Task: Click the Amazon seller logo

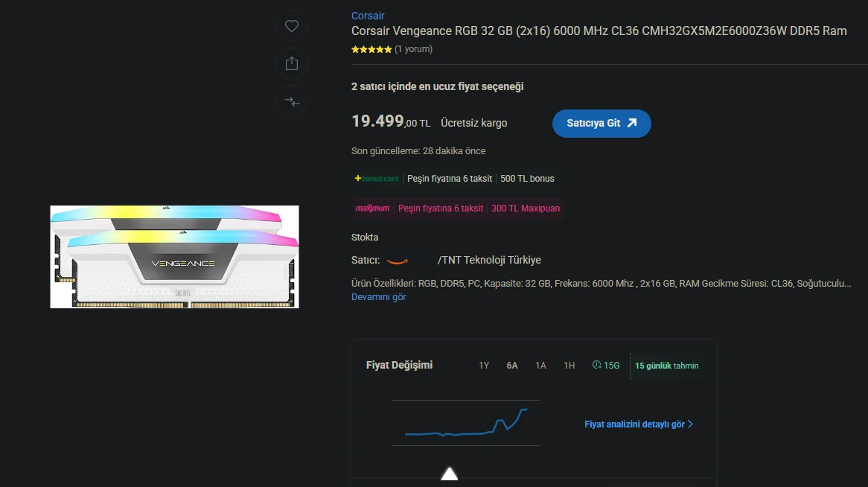Action: pyautogui.click(x=398, y=261)
